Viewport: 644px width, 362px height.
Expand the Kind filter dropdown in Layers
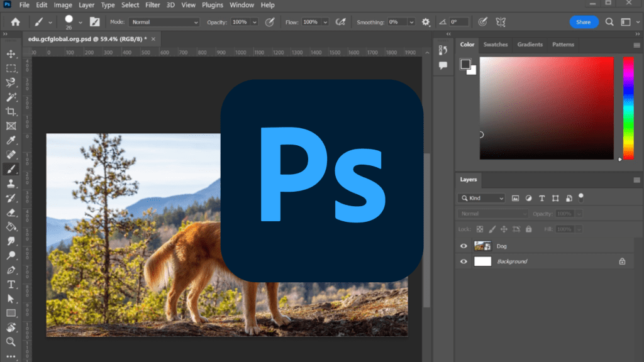tap(482, 198)
